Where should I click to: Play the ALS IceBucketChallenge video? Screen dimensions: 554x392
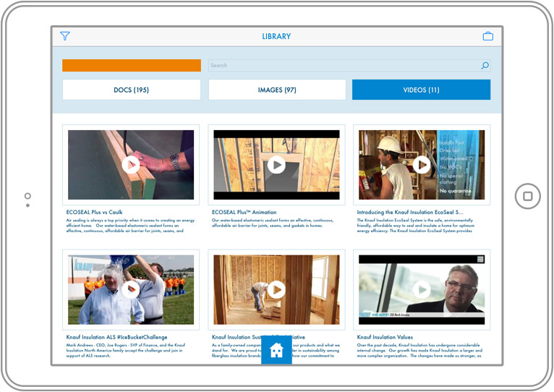tap(131, 289)
